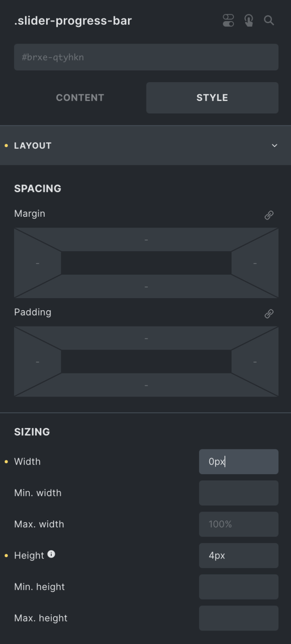291x644 pixels.
Task: Click the yellow indicator beside Height
Action: coord(6,555)
